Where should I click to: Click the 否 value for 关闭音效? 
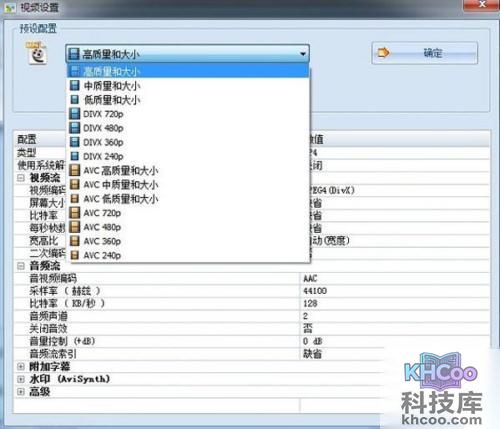coord(308,329)
